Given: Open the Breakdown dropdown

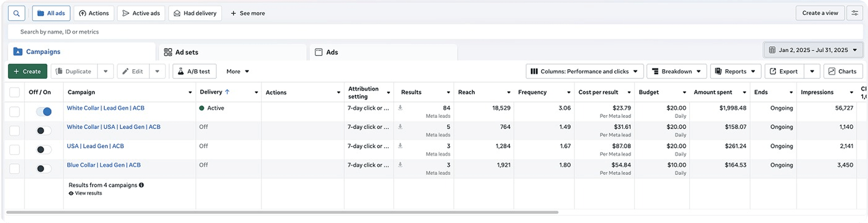Looking at the screenshot, I should [x=676, y=71].
